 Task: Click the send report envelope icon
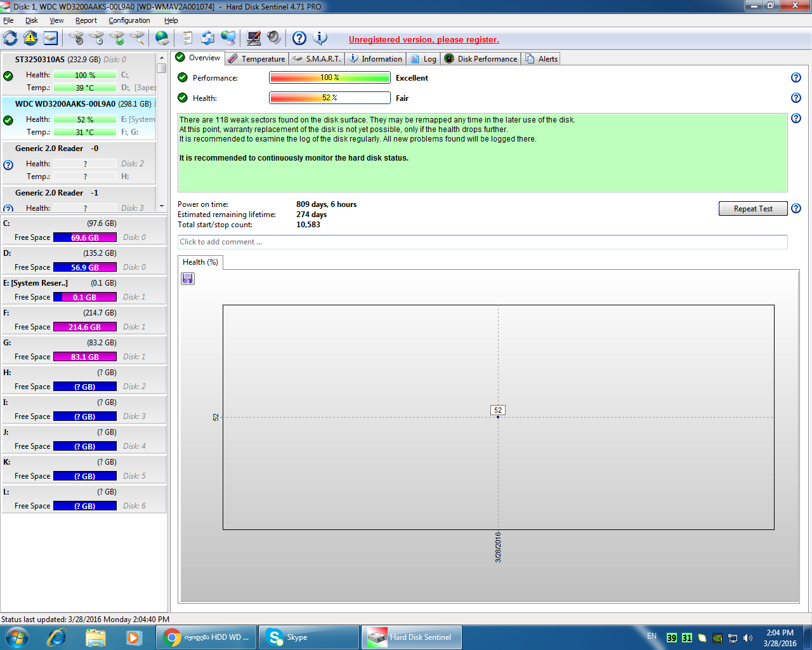click(207, 38)
